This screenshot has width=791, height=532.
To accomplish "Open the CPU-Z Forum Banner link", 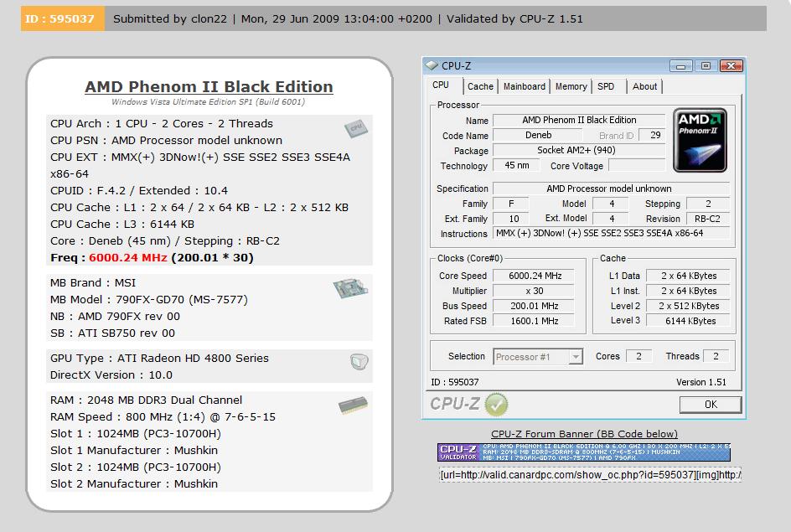I will coord(584,434).
